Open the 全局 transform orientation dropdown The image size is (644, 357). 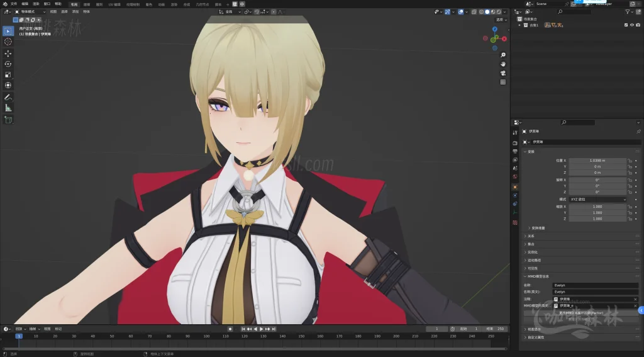[x=230, y=12]
